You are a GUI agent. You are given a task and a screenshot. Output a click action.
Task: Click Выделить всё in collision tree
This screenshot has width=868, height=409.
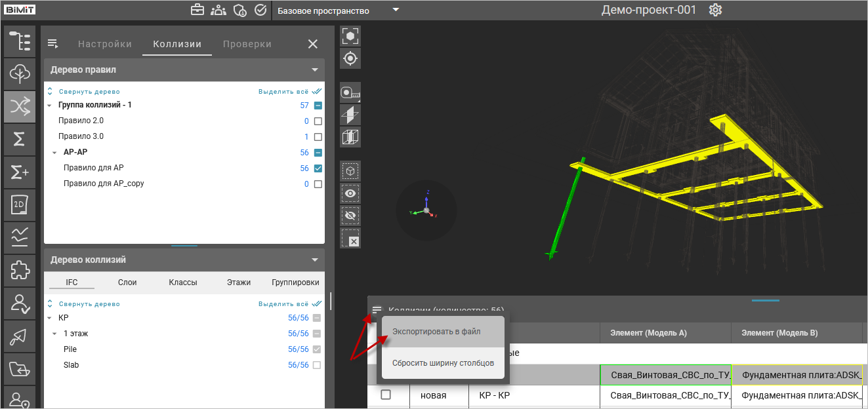283,304
